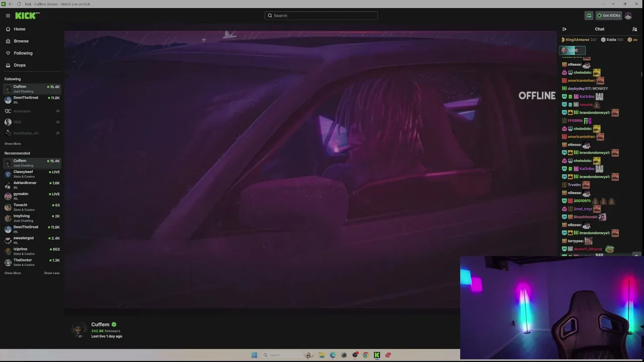The height and width of the screenshot is (362, 644).
Task: Click Eddie 100 leaderboard entry
Action: click(612, 40)
